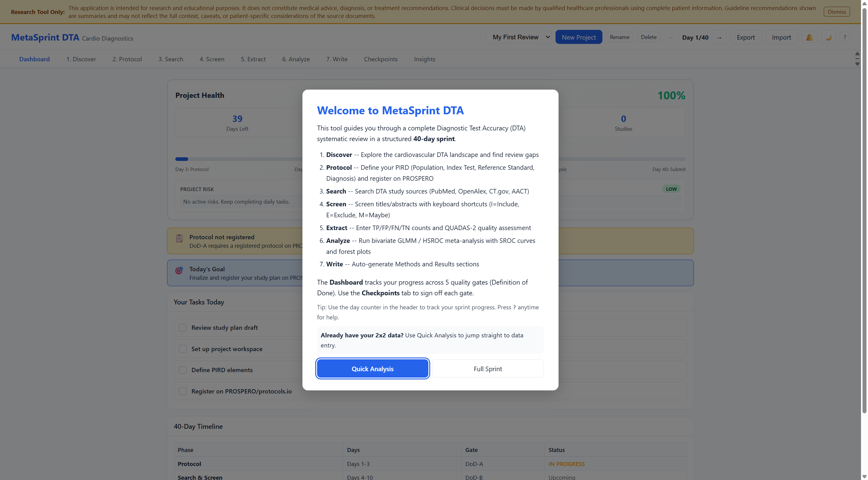Switch to the 5. Extract tab

[253, 59]
